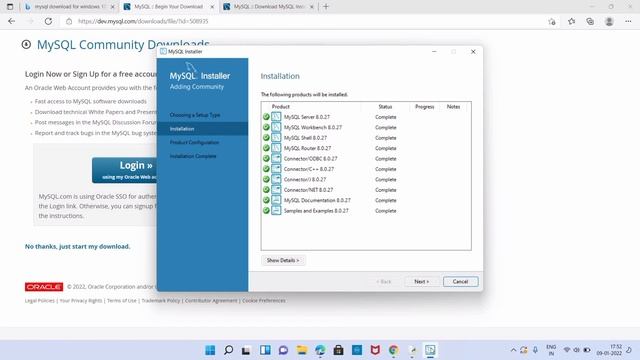
Task: Click the Product column header
Action: coord(281,107)
